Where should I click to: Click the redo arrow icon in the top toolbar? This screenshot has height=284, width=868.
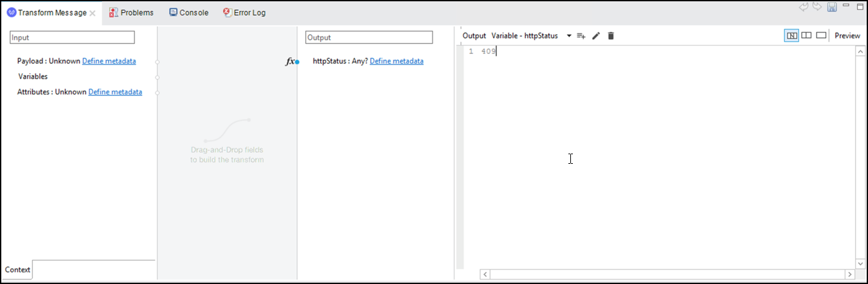pyautogui.click(x=817, y=6)
